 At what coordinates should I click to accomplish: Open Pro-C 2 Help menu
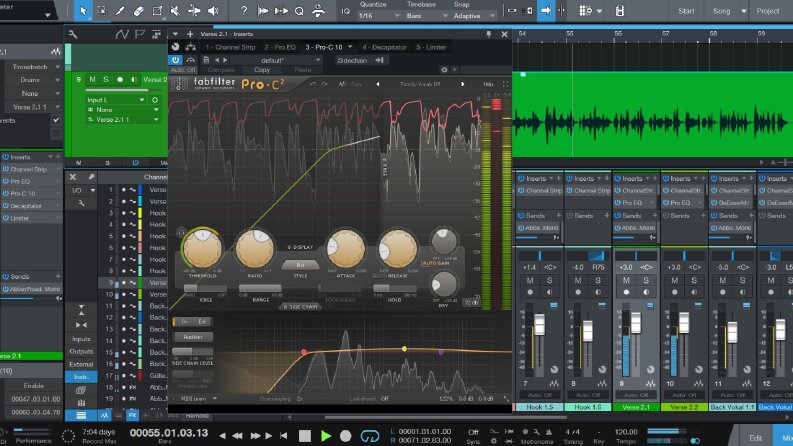[488, 84]
